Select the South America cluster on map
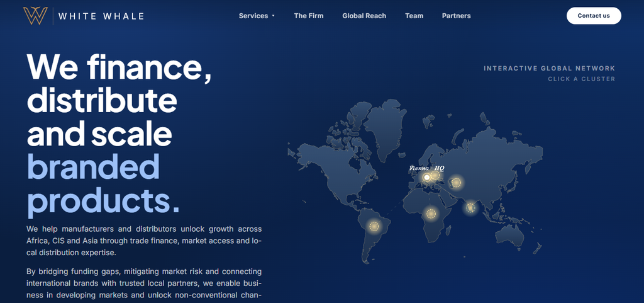Viewport: 644px width, 303px height. pyautogui.click(x=374, y=226)
